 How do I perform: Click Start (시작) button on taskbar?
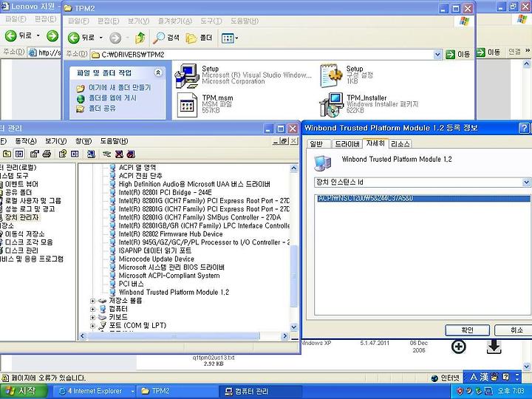tap(22, 391)
